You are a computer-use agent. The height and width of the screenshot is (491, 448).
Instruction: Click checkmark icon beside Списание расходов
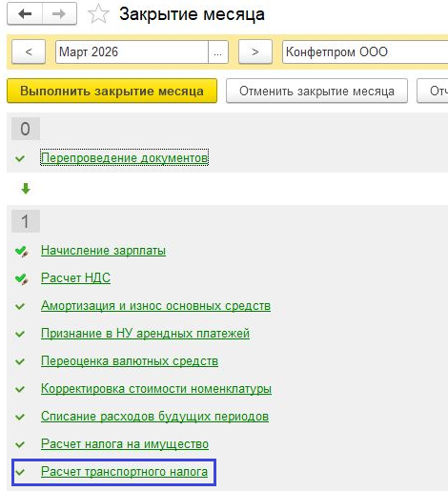(20, 417)
